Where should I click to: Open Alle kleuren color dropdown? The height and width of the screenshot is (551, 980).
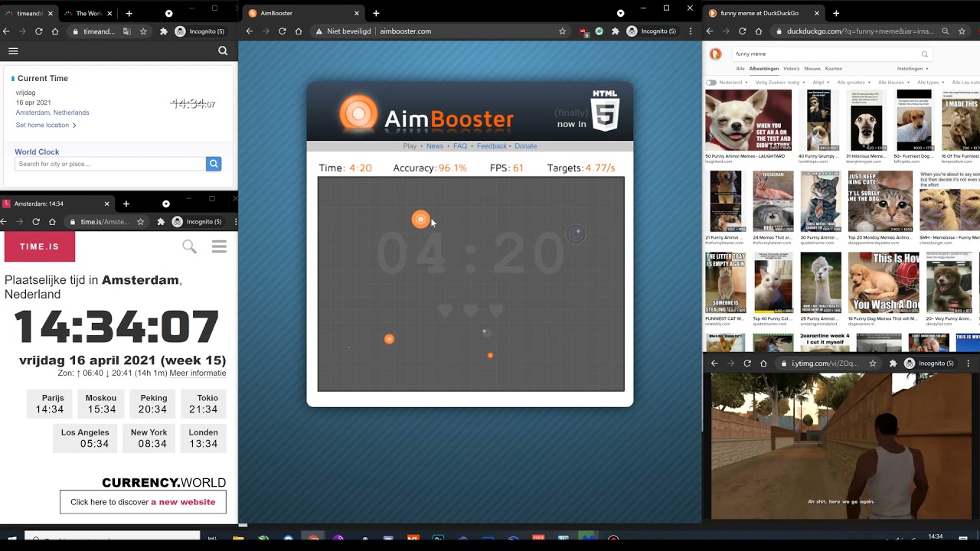(894, 82)
